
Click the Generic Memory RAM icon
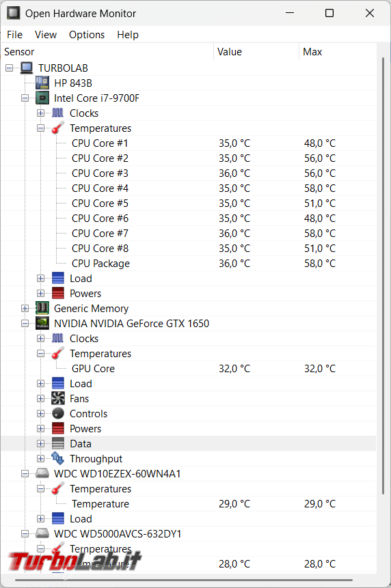[42, 308]
